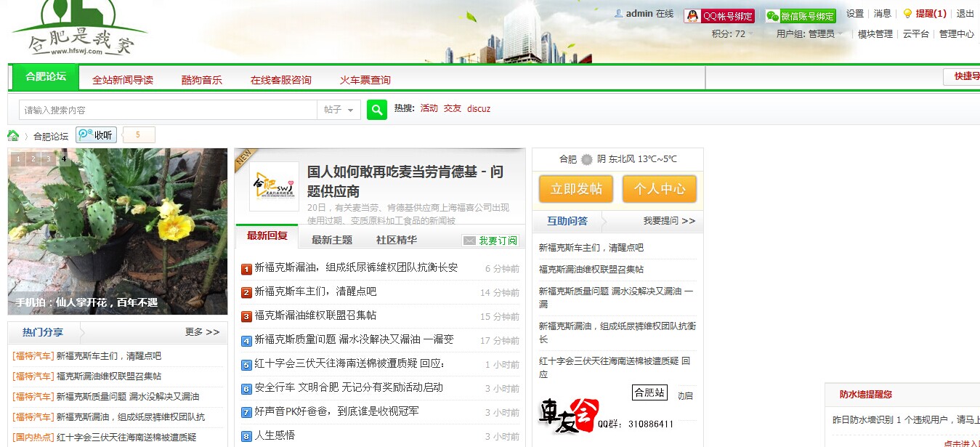Click the 立即发帖 button
The height and width of the screenshot is (447, 980).
click(x=575, y=190)
